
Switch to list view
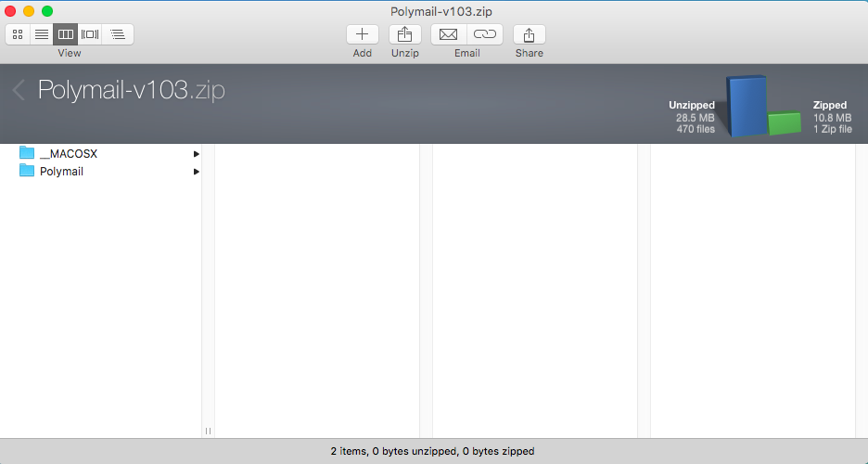(x=42, y=34)
